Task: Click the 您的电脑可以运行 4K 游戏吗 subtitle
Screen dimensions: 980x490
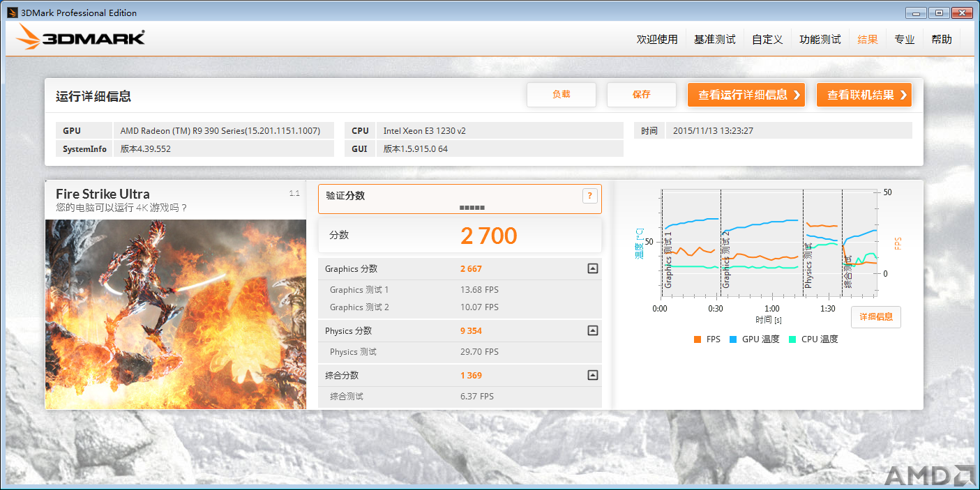Action: (x=121, y=208)
